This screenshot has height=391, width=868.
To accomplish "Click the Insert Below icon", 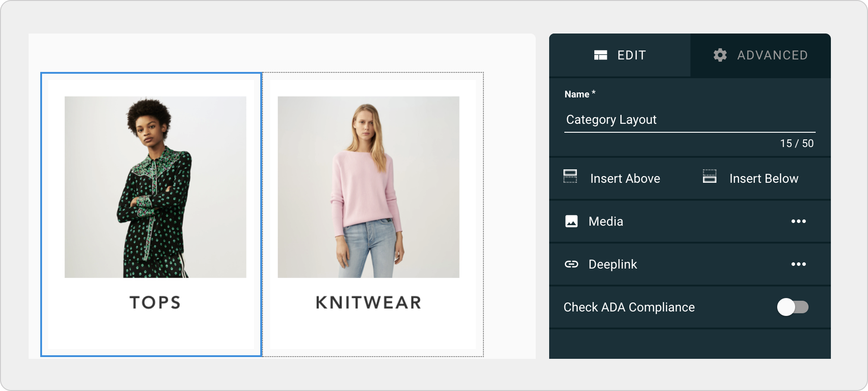I will (x=710, y=177).
